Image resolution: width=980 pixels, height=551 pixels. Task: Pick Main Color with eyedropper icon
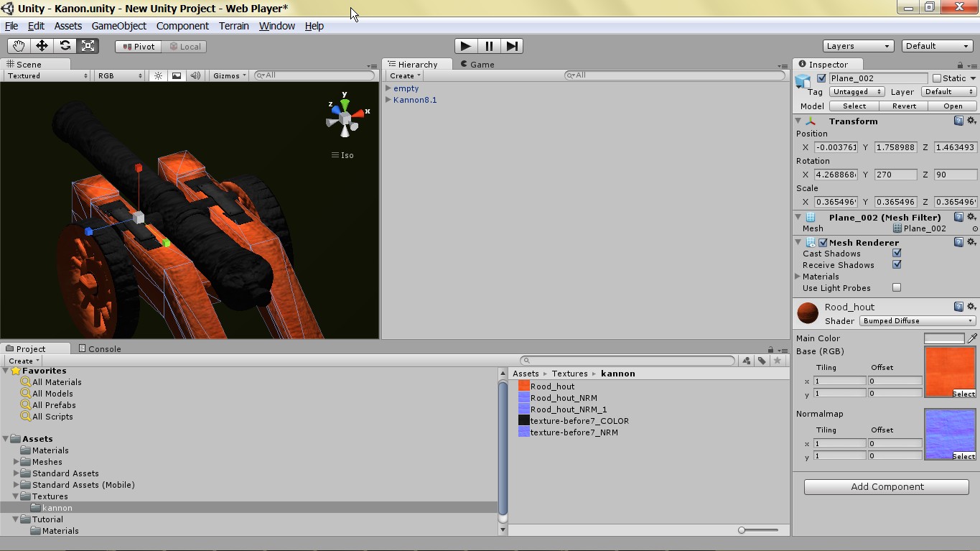(972, 338)
